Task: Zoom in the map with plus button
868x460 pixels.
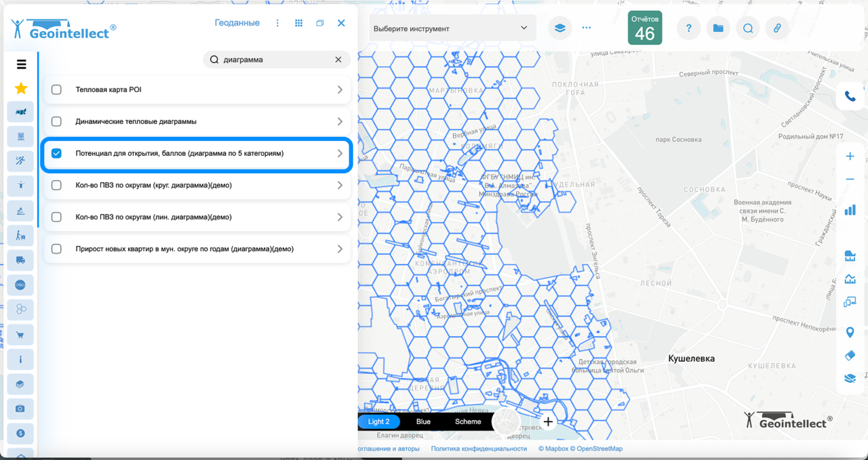Action: click(x=850, y=156)
